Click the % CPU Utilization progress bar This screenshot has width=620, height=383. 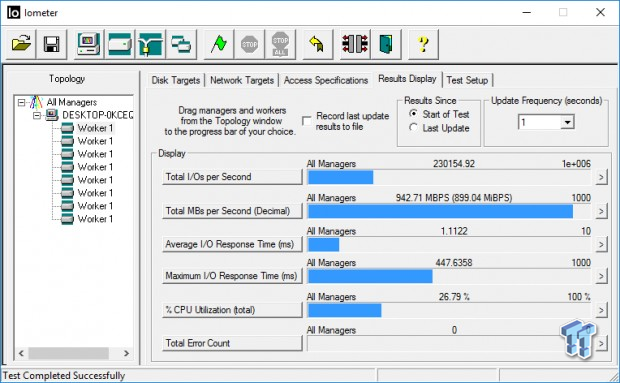click(x=449, y=311)
